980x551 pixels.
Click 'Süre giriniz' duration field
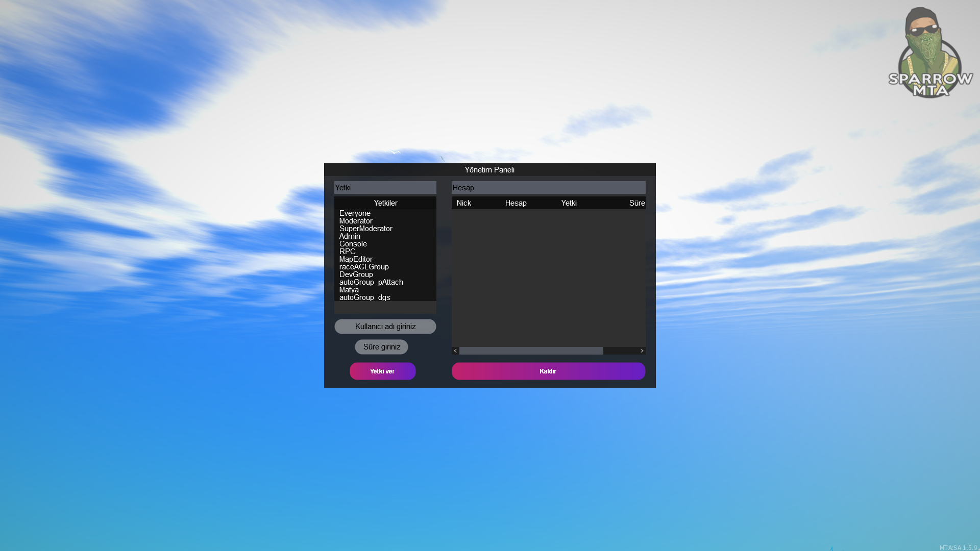[x=381, y=347]
